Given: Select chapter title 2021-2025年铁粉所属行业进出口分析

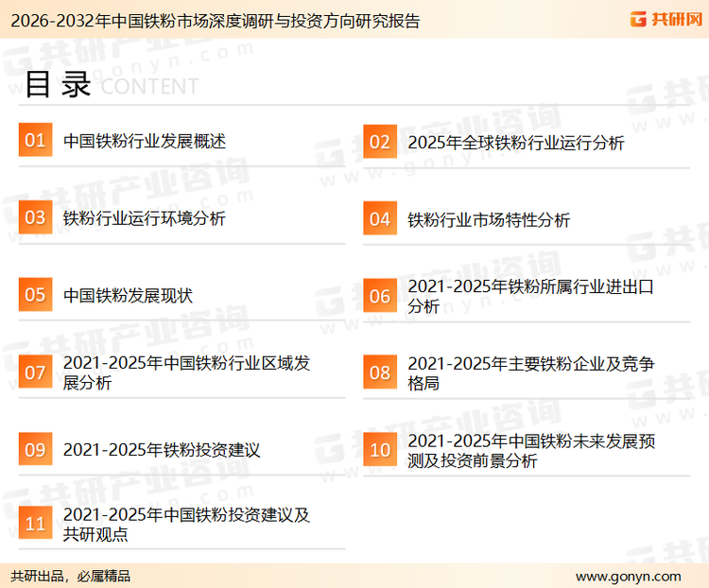Looking at the screenshot, I should (x=531, y=296).
